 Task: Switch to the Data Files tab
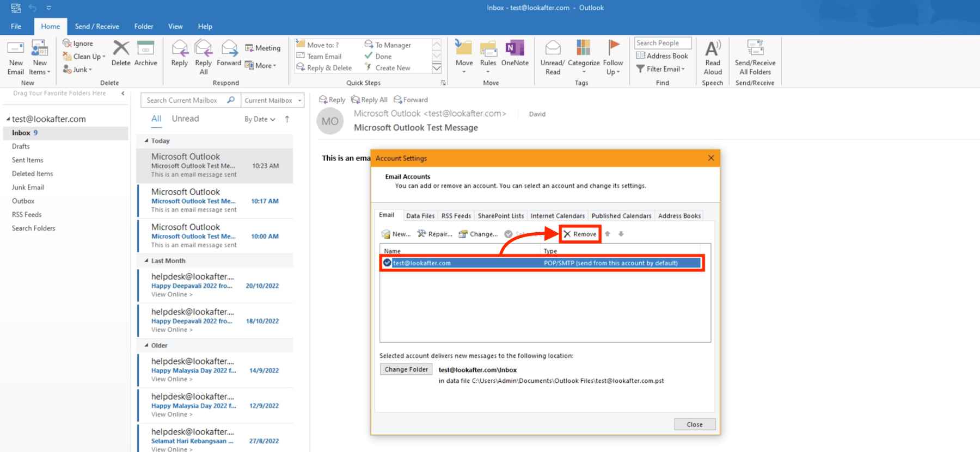tap(420, 216)
